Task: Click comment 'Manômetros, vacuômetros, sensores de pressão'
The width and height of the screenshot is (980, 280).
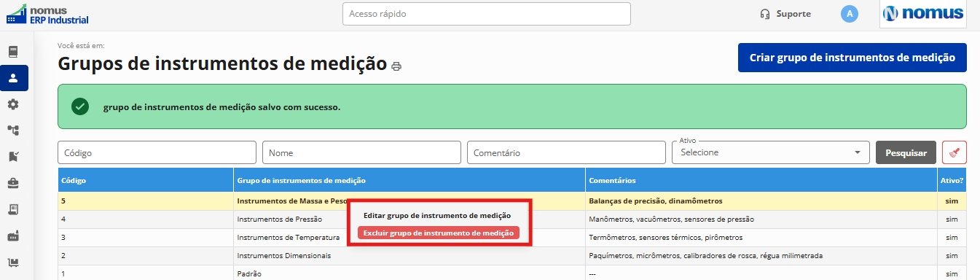Action: click(x=671, y=219)
